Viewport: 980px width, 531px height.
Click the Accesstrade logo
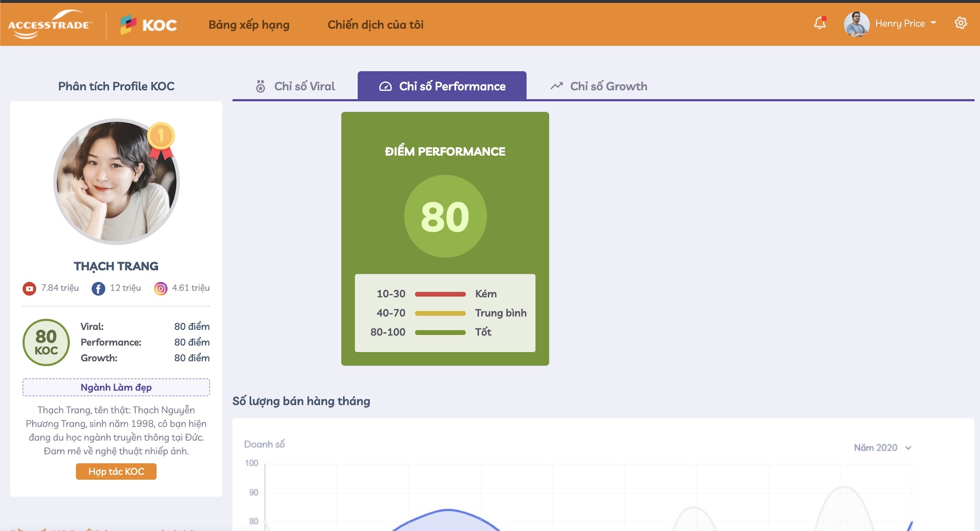[x=50, y=24]
